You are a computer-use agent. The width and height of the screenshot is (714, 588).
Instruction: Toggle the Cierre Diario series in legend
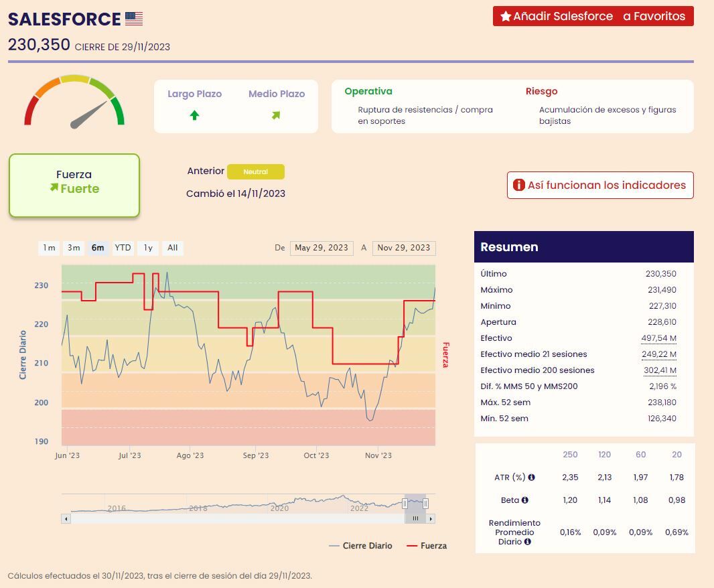coord(360,546)
